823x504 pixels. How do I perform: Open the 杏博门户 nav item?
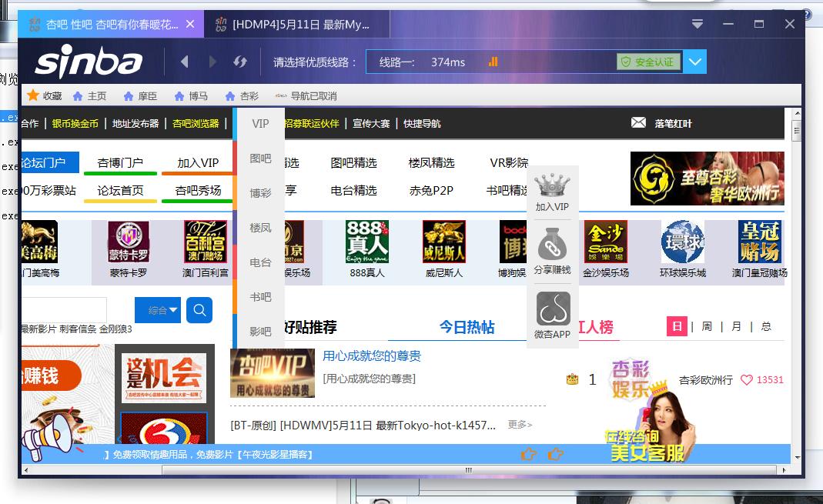point(120,163)
